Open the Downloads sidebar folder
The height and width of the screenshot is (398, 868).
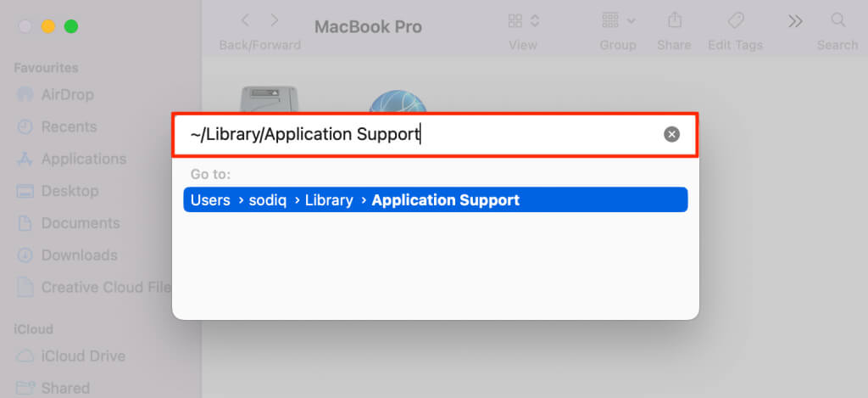[x=67, y=255]
